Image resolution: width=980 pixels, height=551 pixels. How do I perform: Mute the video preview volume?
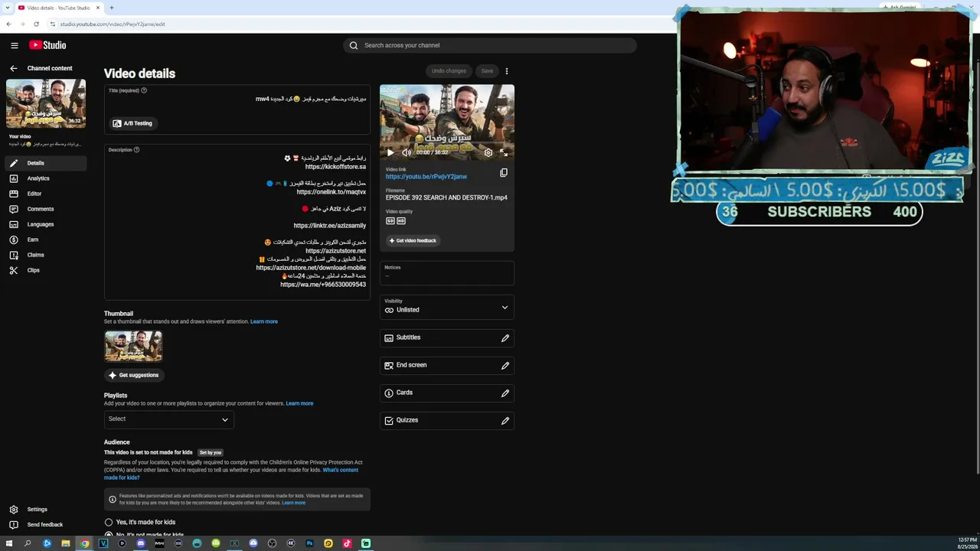[407, 152]
